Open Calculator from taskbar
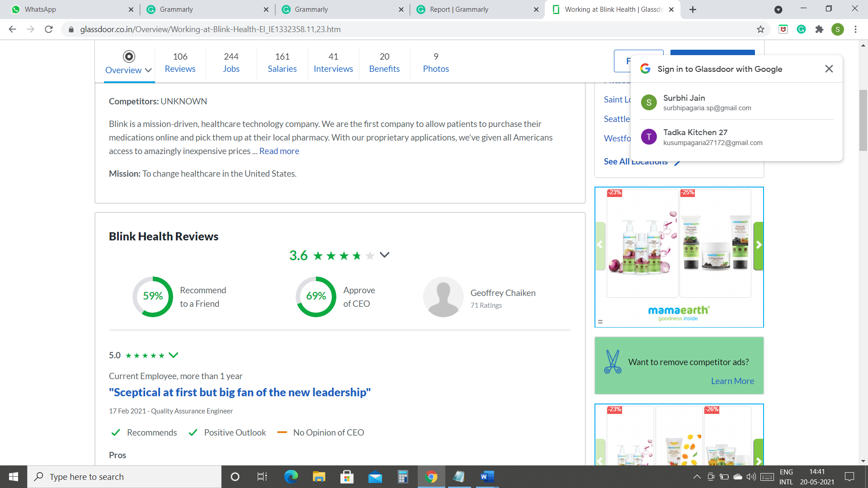 pyautogui.click(x=403, y=477)
